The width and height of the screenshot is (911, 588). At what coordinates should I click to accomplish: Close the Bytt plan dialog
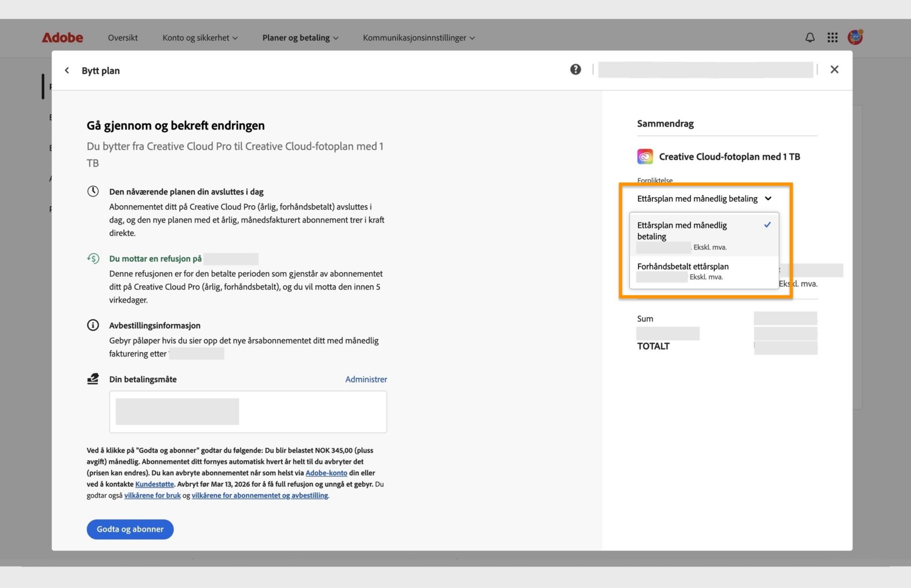pos(834,70)
